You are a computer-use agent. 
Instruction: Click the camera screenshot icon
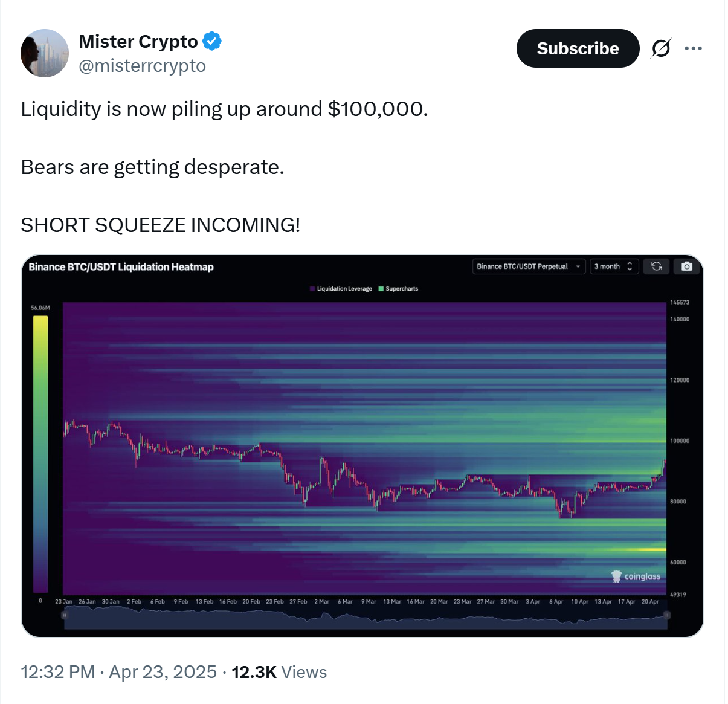[687, 266]
